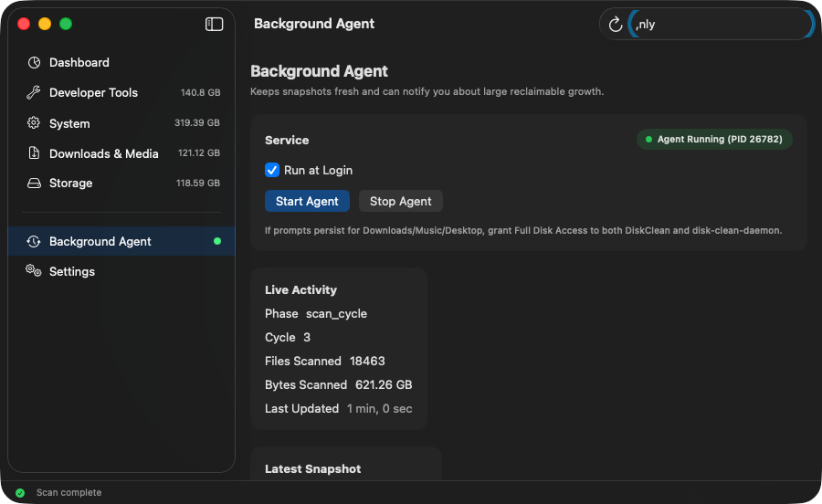Click the Full Disk Access hint text

tap(523, 230)
